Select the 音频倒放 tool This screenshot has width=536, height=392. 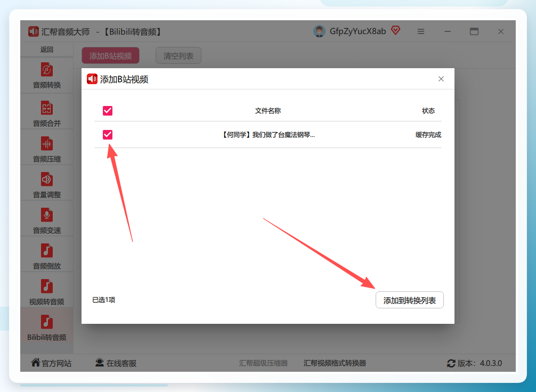pyautogui.click(x=47, y=255)
